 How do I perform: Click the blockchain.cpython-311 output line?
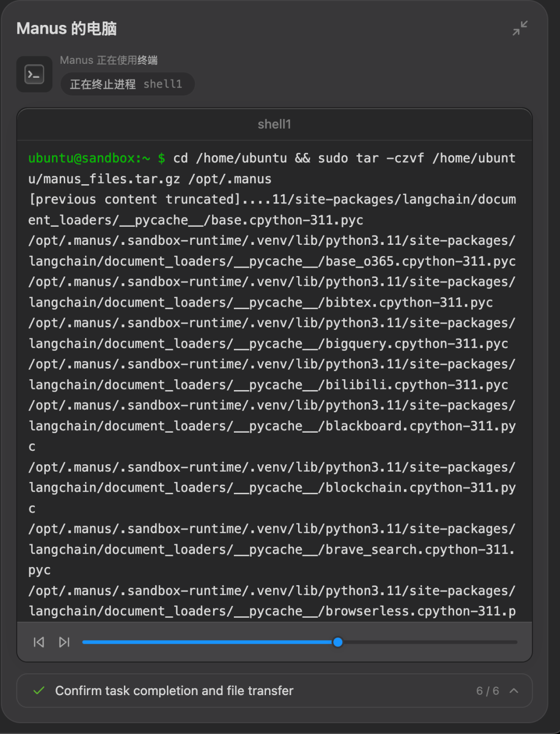pos(272,488)
